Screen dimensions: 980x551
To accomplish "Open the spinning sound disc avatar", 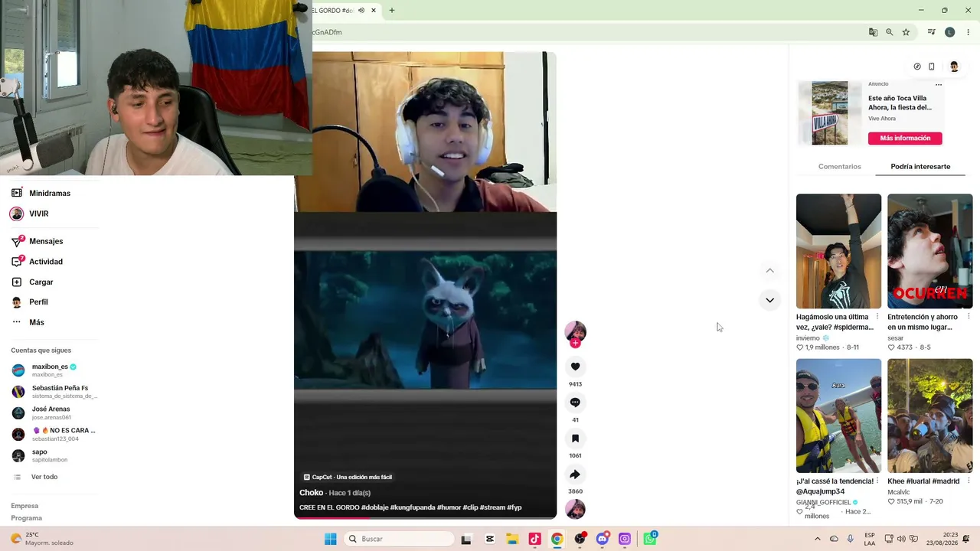I will coord(575,509).
